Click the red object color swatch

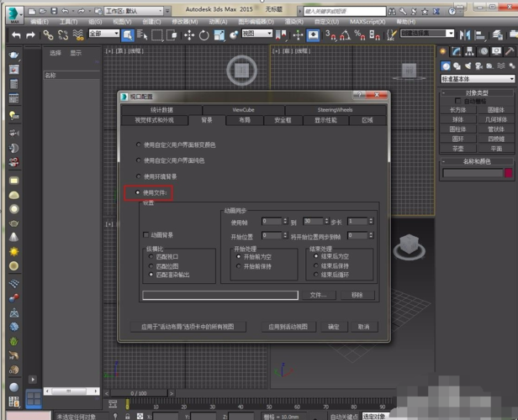508,173
